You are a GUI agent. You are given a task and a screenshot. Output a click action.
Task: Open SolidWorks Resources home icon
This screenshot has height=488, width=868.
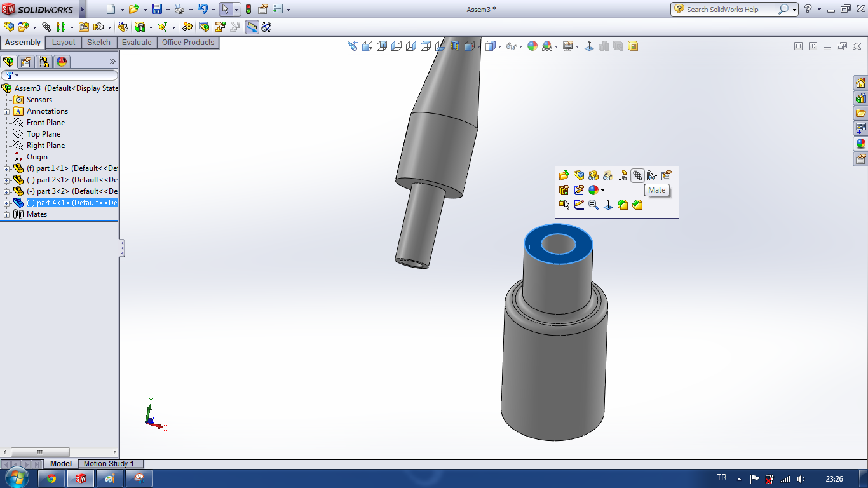point(860,83)
